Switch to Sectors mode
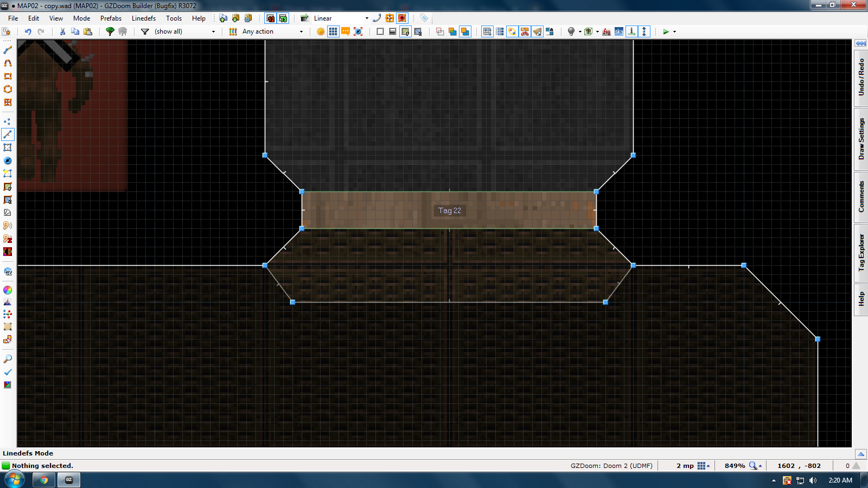The image size is (868, 488). tap(8, 147)
